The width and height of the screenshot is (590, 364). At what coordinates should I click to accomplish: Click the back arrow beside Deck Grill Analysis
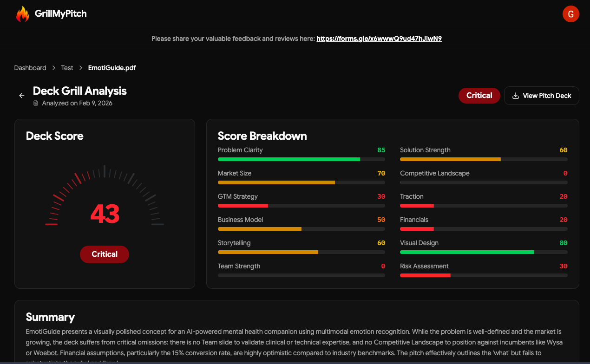(21, 95)
